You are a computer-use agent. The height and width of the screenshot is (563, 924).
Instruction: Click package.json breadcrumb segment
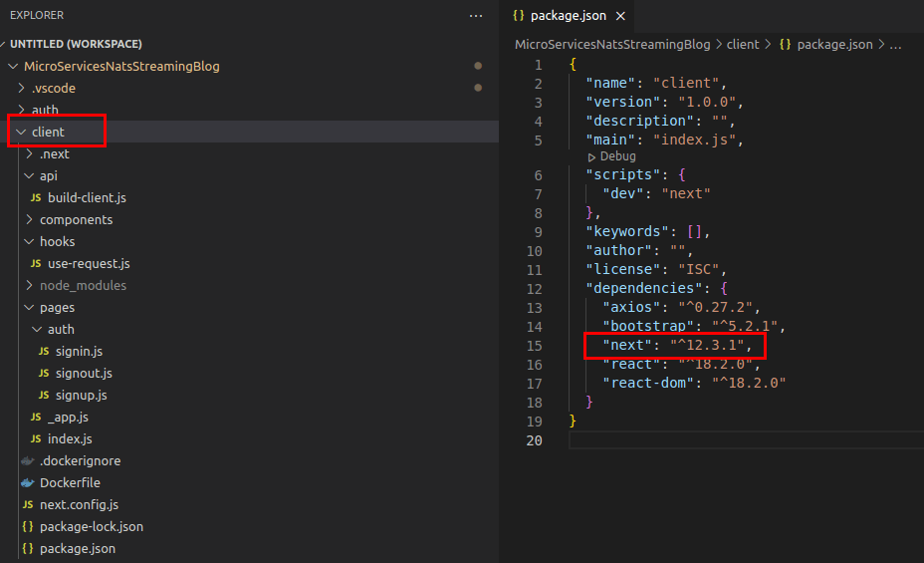pos(834,45)
